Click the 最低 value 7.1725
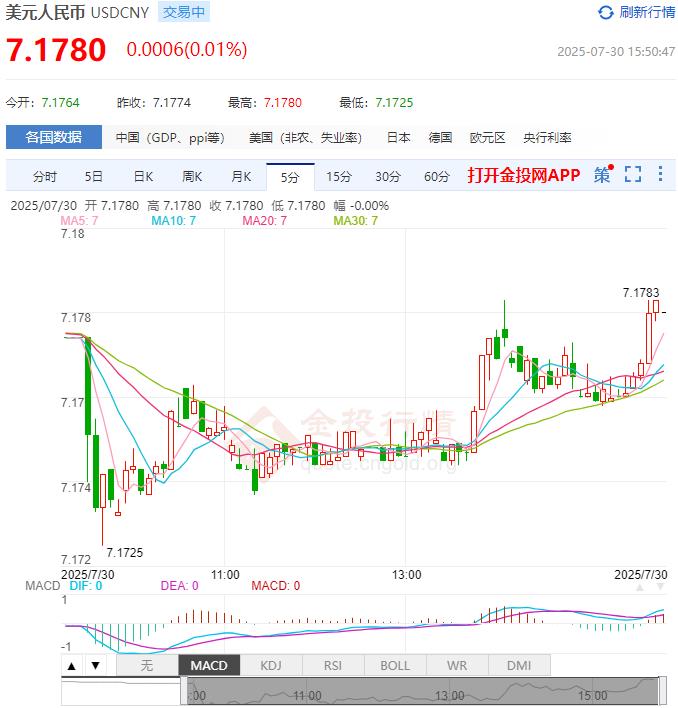The width and height of the screenshot is (678, 708). point(394,103)
